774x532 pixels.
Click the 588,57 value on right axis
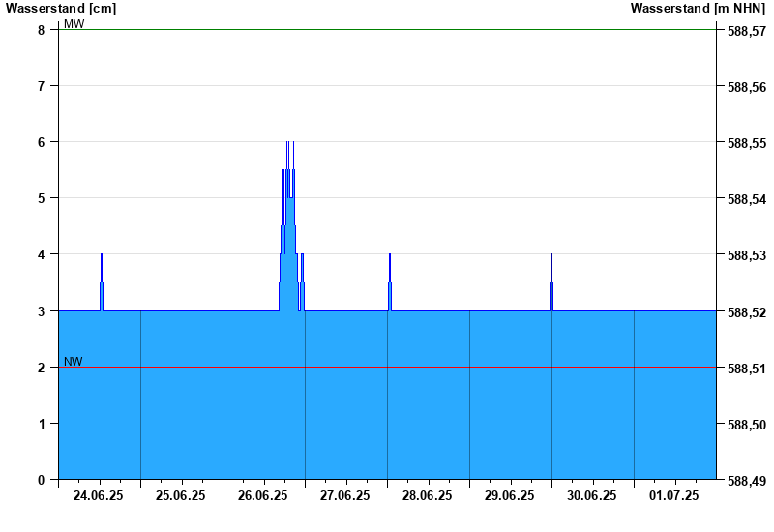point(746,31)
